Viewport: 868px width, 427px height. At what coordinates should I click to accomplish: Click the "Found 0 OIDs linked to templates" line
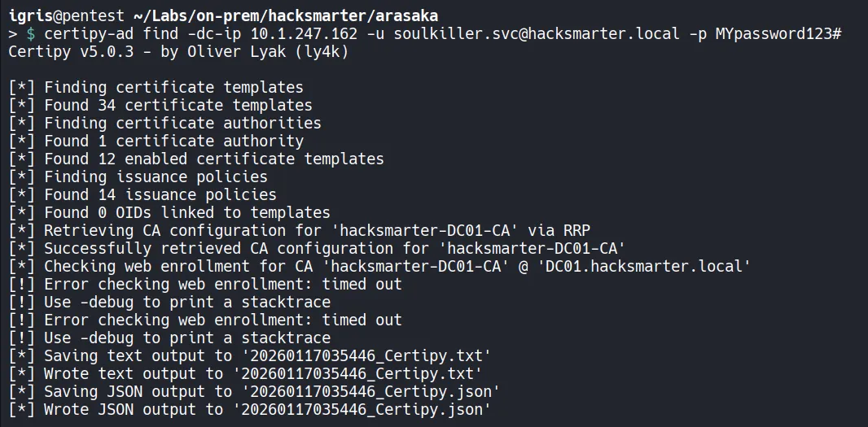point(186,212)
